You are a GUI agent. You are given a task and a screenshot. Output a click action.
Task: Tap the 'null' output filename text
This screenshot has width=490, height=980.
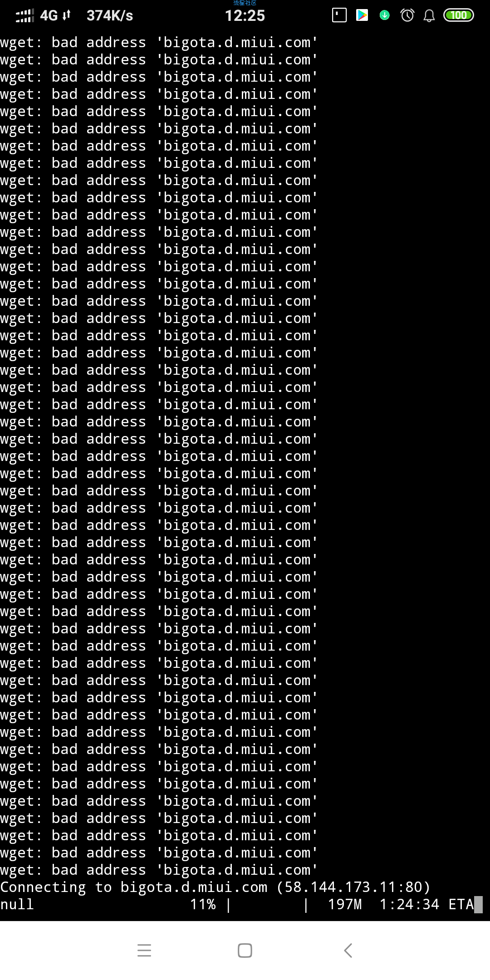pyautogui.click(x=17, y=904)
